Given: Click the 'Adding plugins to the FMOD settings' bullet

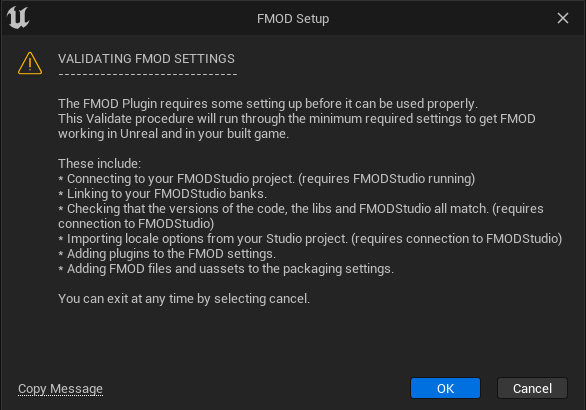Looking at the screenshot, I should pyautogui.click(x=167, y=254).
